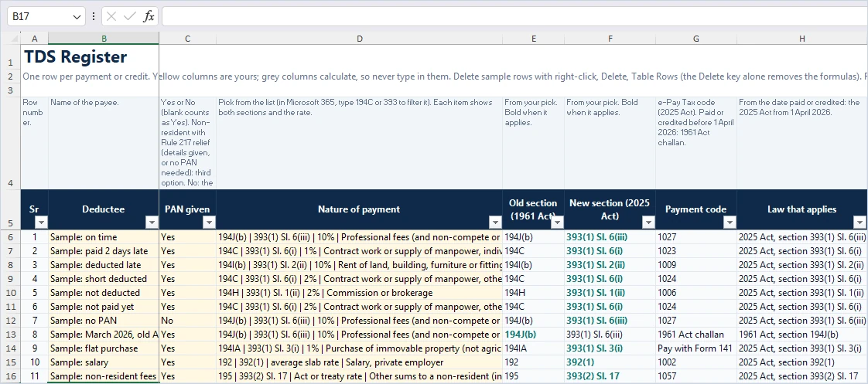
Task: Click new section cell '393(2) Sl. 17'
Action: pos(610,376)
